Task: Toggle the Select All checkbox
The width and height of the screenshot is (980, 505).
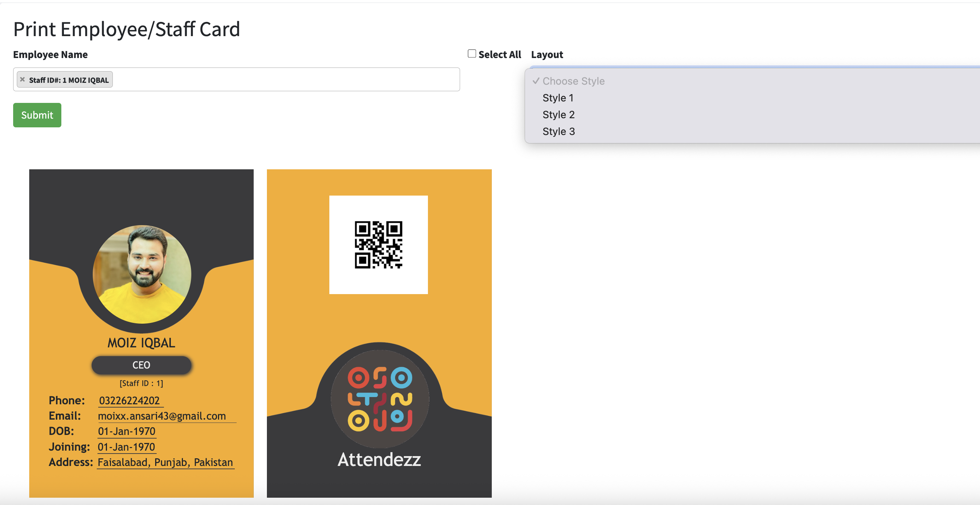Action: coord(472,54)
